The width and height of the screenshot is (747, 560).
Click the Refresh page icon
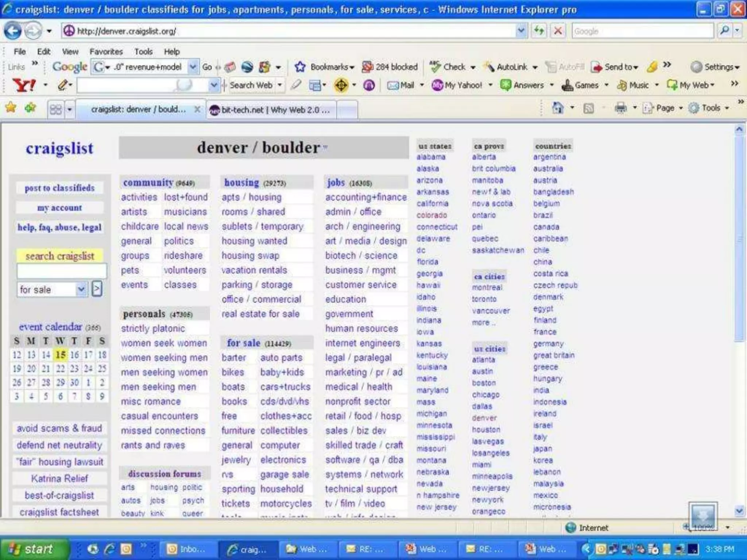point(539,31)
